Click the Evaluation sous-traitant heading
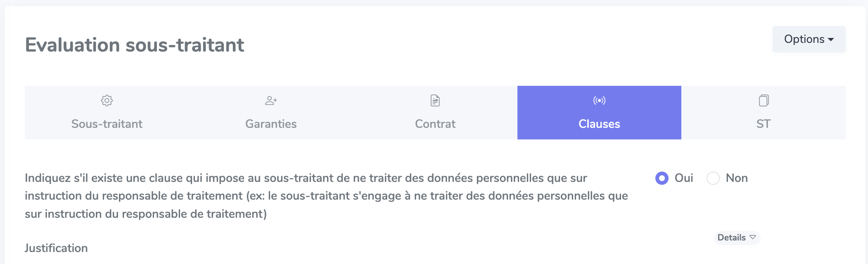This screenshot has width=868, height=264. coord(135,45)
